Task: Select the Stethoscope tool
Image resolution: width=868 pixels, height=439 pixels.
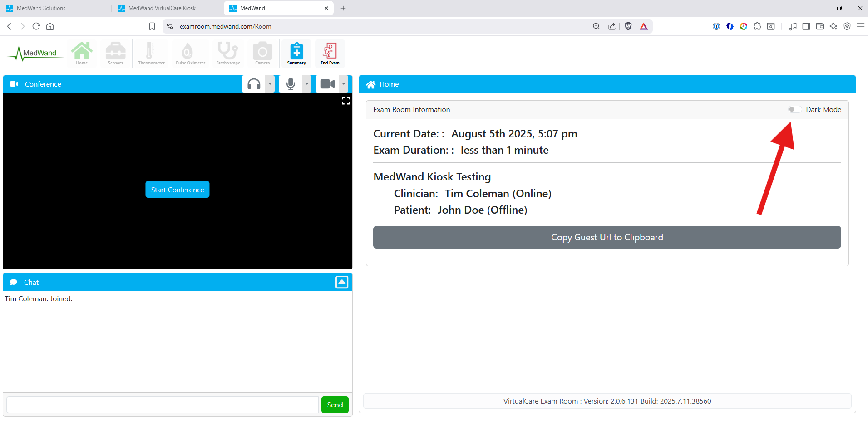Action: coord(228,53)
